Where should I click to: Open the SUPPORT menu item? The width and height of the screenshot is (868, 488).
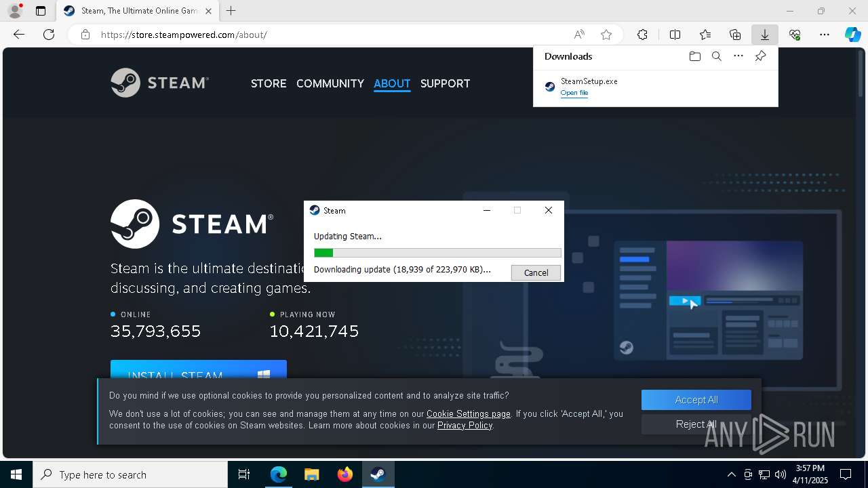(445, 83)
